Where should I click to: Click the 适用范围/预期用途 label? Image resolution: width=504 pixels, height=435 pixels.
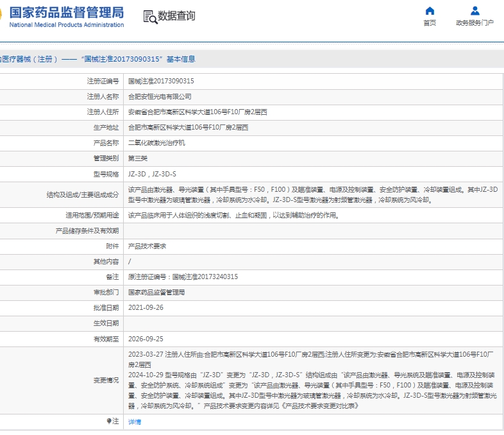pos(92,216)
